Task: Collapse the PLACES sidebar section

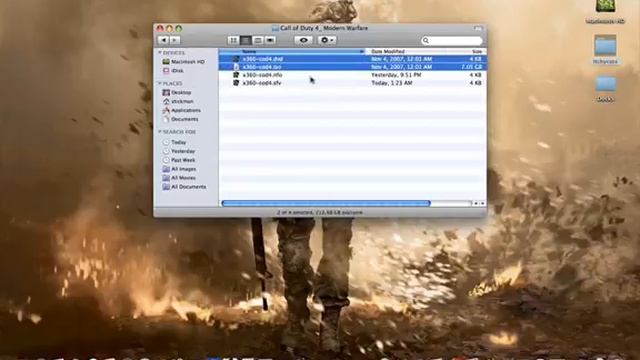Action: pyautogui.click(x=160, y=83)
